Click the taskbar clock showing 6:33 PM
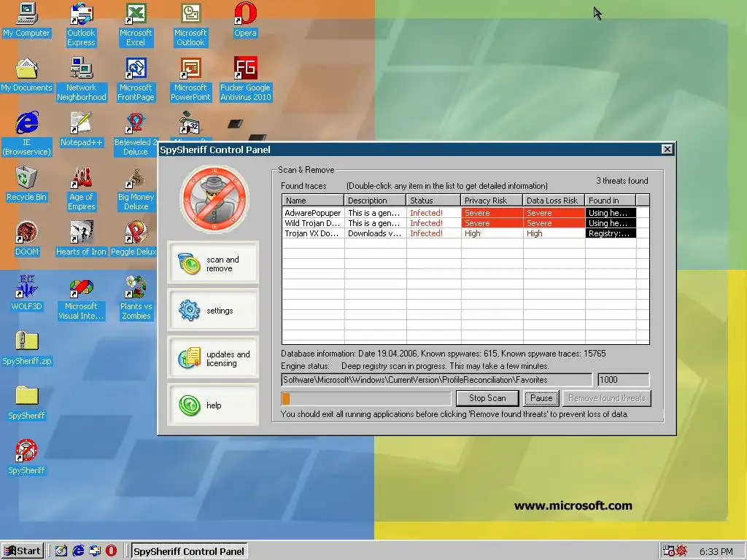 (x=716, y=552)
